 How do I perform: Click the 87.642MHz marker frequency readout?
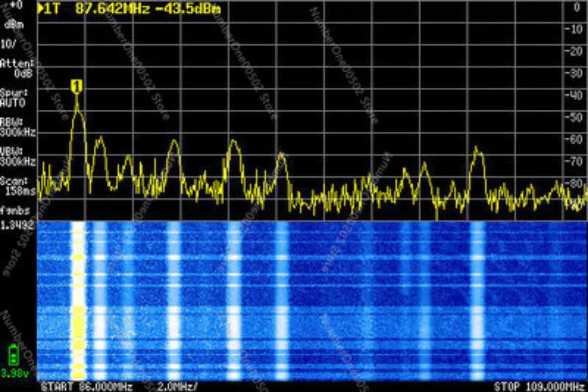(112, 9)
